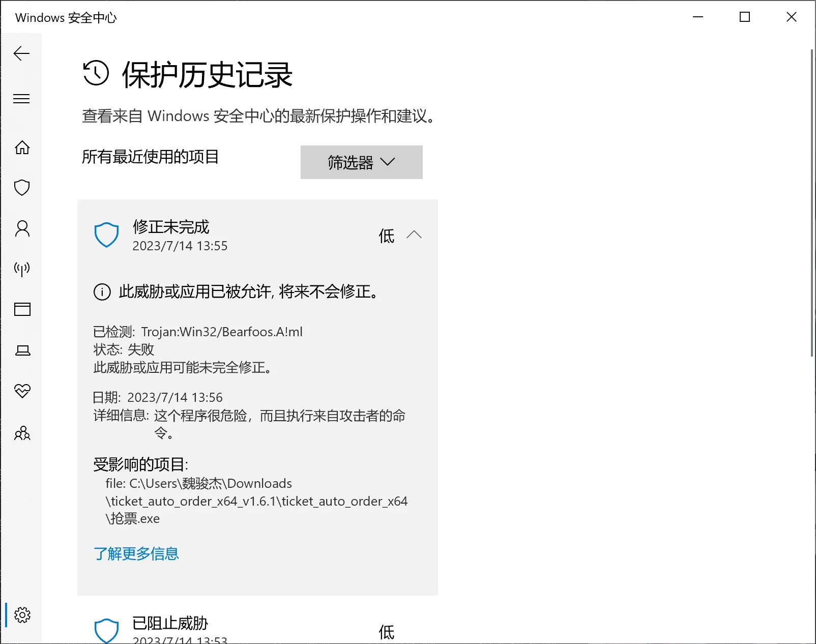
Task: Click the info icon before allowed threat message
Action: click(x=101, y=292)
